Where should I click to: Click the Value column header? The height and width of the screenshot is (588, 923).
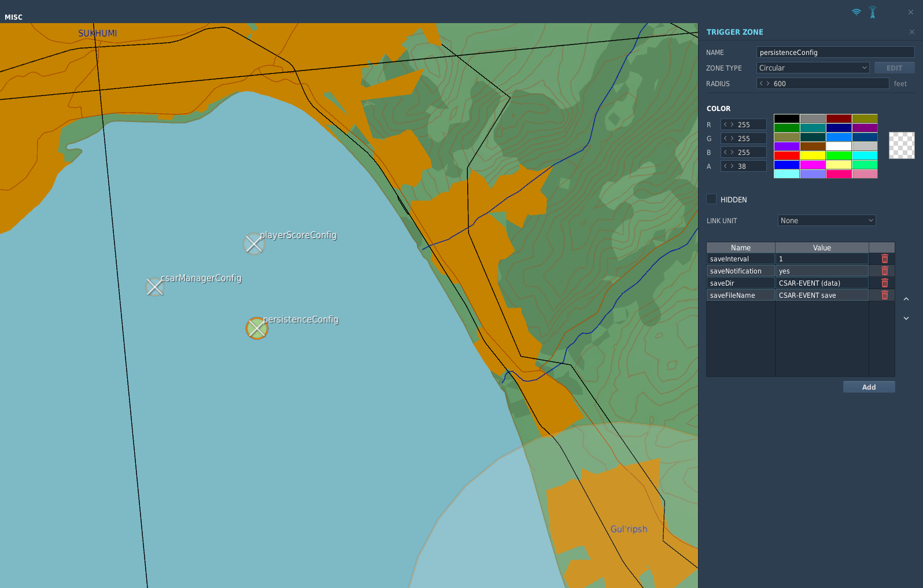[x=822, y=247]
